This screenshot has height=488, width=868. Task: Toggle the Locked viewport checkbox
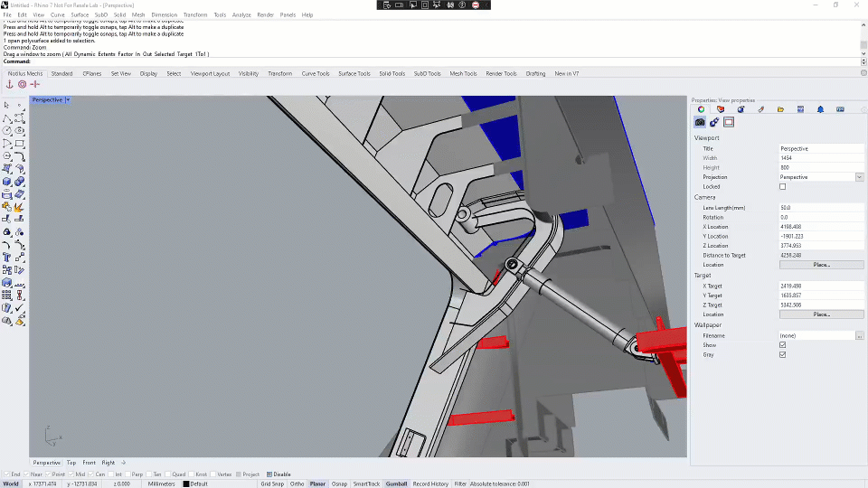pyautogui.click(x=783, y=186)
